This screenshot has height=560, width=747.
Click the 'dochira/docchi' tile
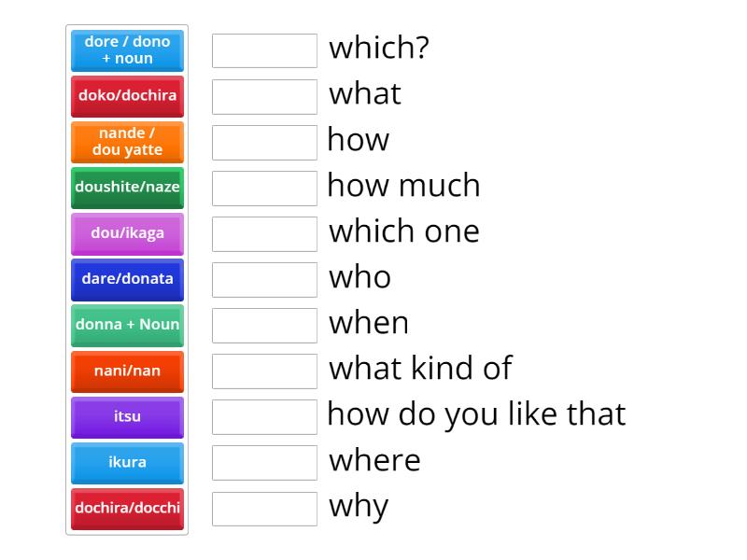(127, 509)
